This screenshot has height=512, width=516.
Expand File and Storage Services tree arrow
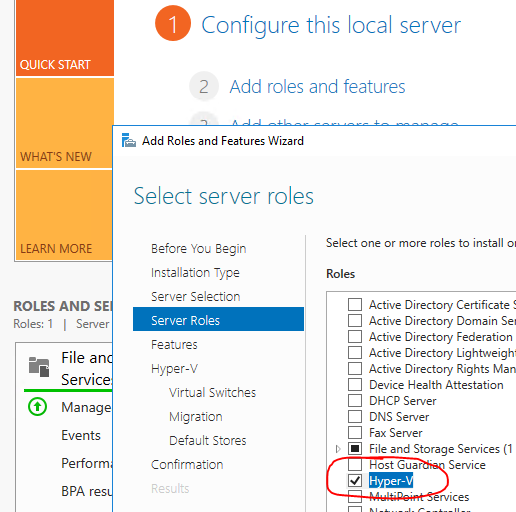(338, 449)
